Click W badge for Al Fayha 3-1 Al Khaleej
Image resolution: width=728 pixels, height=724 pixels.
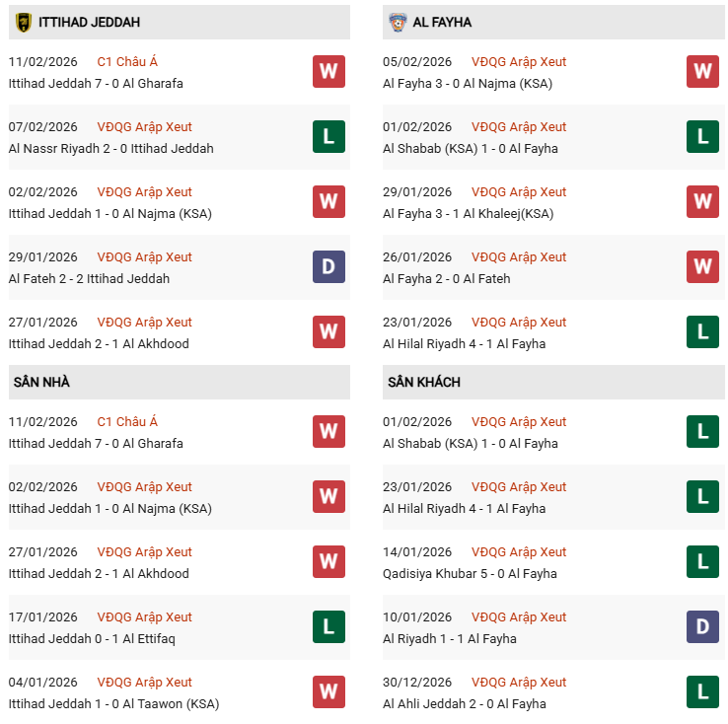[702, 202]
